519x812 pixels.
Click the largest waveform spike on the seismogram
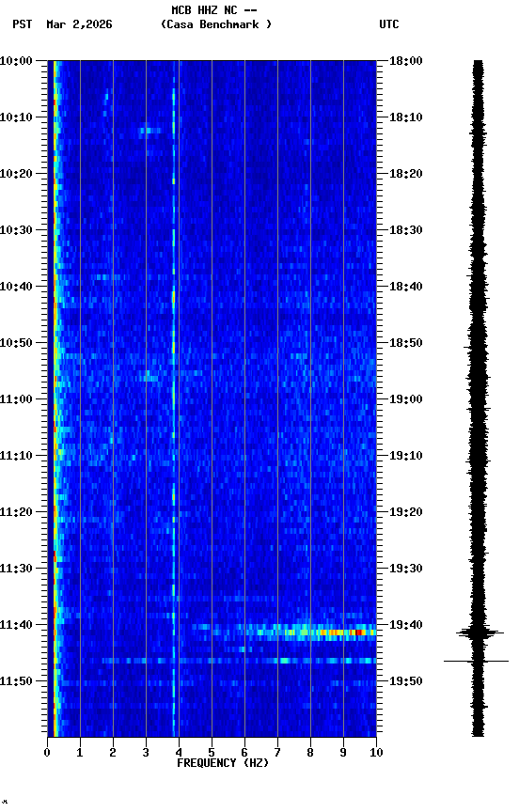(x=476, y=662)
